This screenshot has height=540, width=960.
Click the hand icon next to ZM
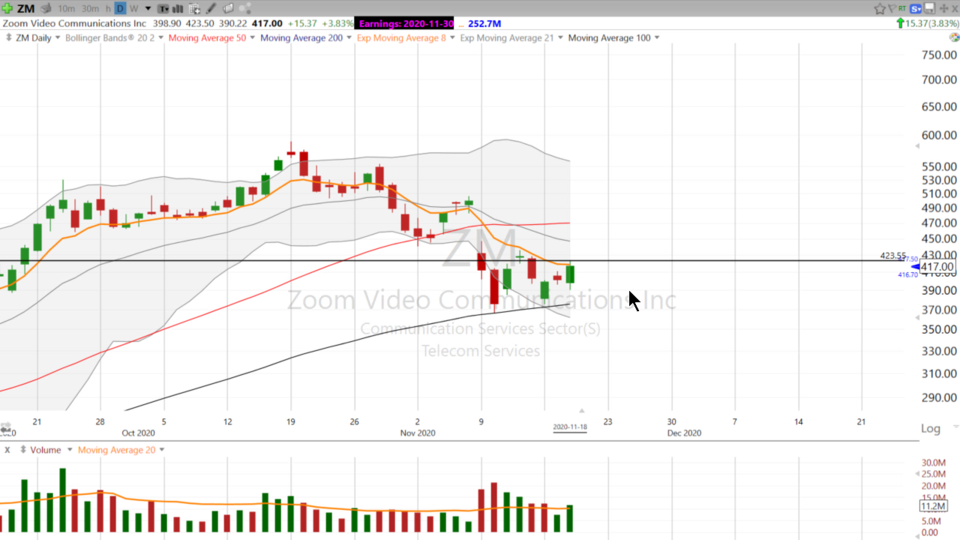click(x=47, y=9)
